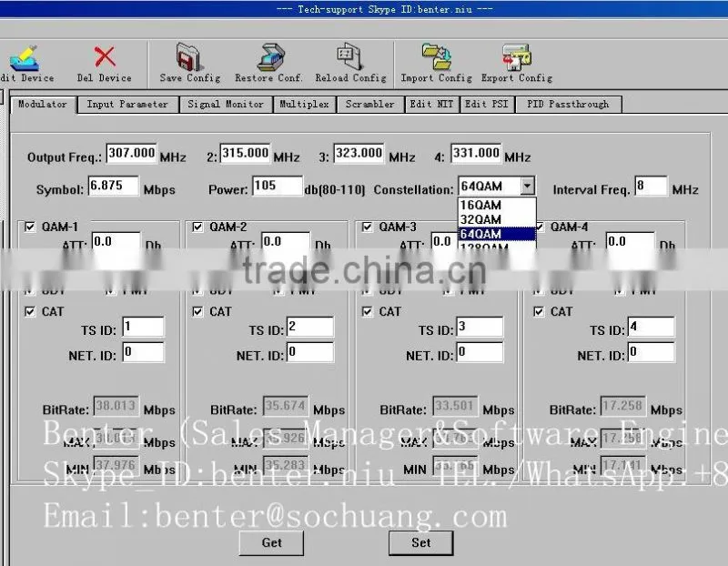Click the Set button
The height and width of the screenshot is (566, 728).
421,542
